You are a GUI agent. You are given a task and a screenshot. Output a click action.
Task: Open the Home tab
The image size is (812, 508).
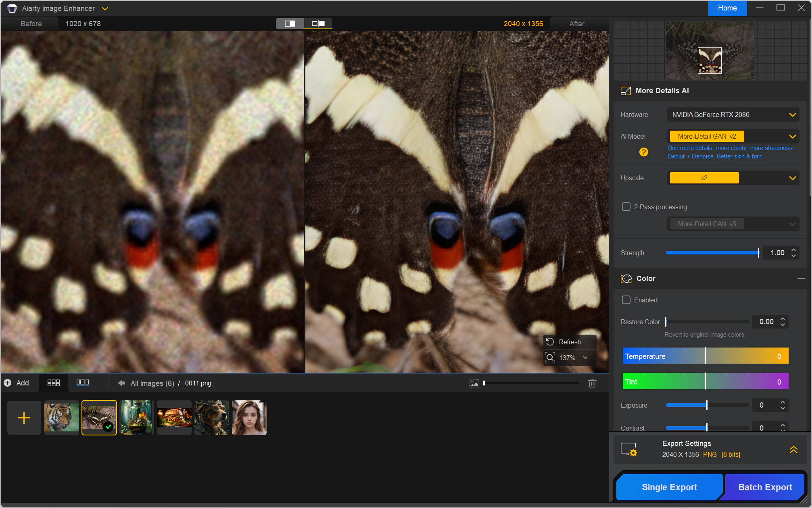click(x=727, y=8)
